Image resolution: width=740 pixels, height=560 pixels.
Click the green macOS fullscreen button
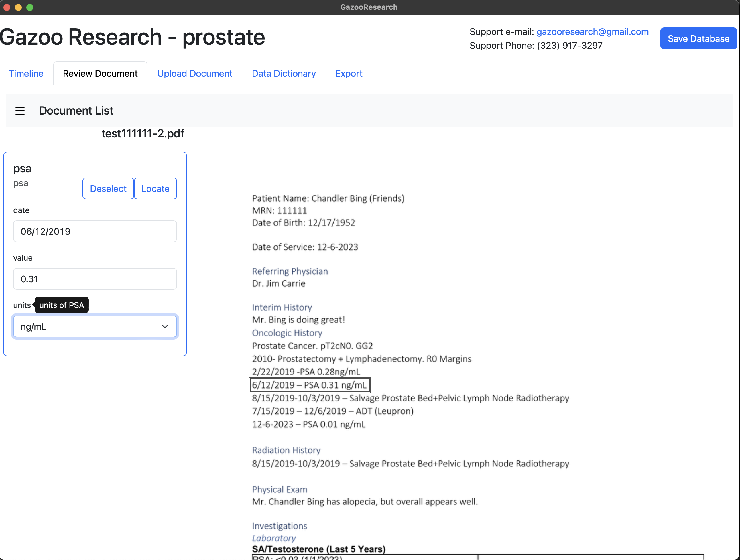click(x=30, y=7)
